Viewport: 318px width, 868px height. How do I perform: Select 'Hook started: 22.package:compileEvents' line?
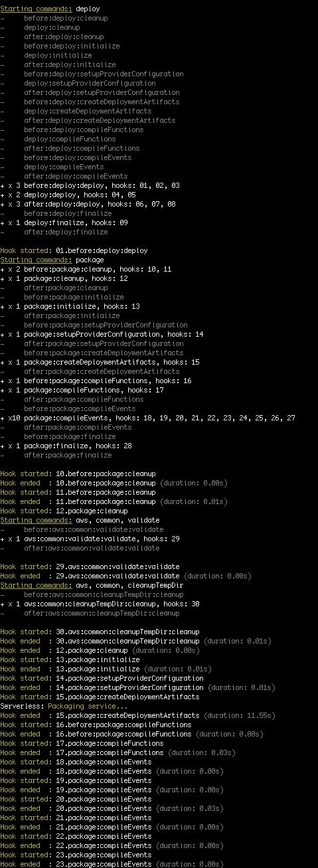click(76, 836)
